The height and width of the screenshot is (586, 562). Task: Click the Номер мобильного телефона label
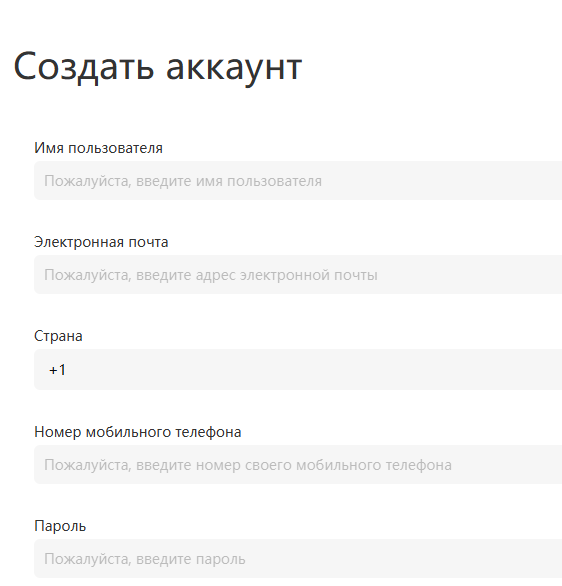point(138,432)
